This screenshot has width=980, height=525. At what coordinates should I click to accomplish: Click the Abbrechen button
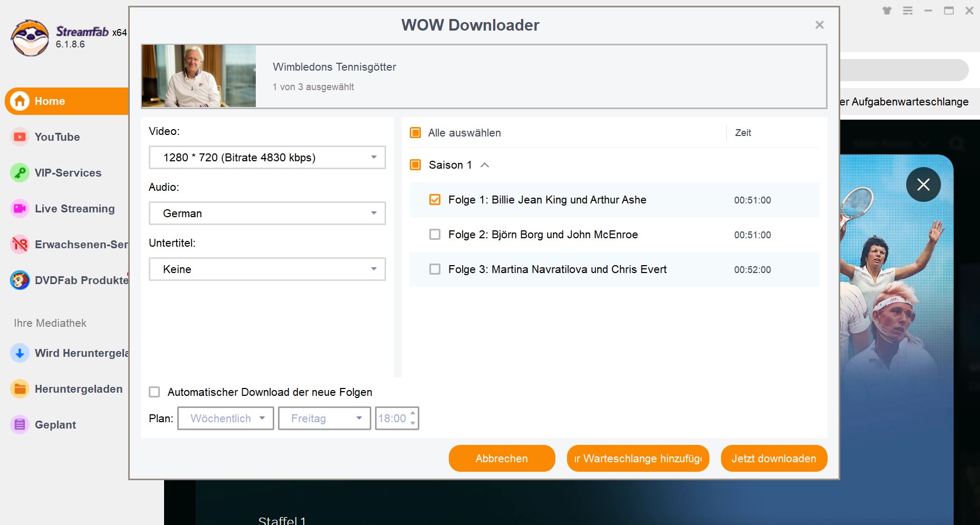pos(502,459)
